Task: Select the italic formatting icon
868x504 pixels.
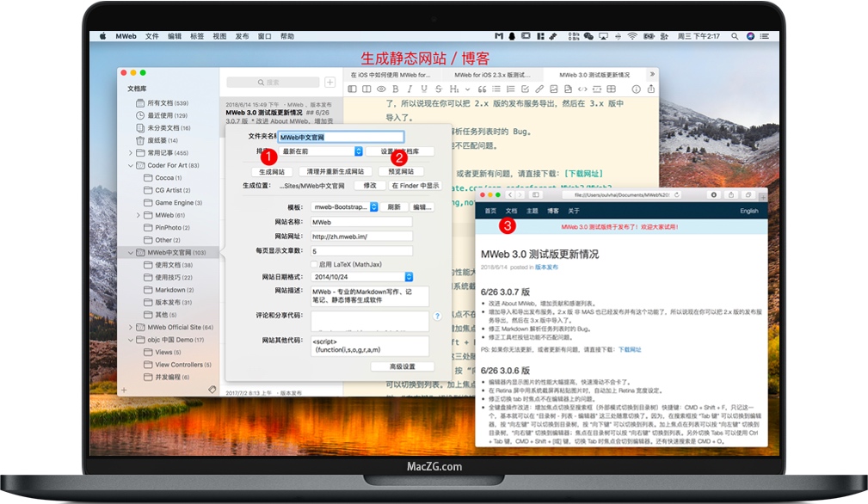Action: click(x=409, y=90)
